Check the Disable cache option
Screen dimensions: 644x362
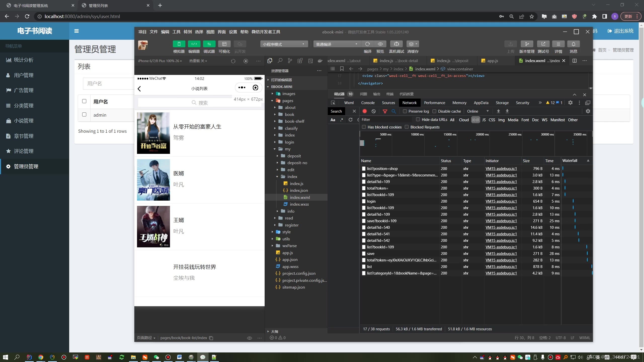pyautogui.click(x=434, y=111)
